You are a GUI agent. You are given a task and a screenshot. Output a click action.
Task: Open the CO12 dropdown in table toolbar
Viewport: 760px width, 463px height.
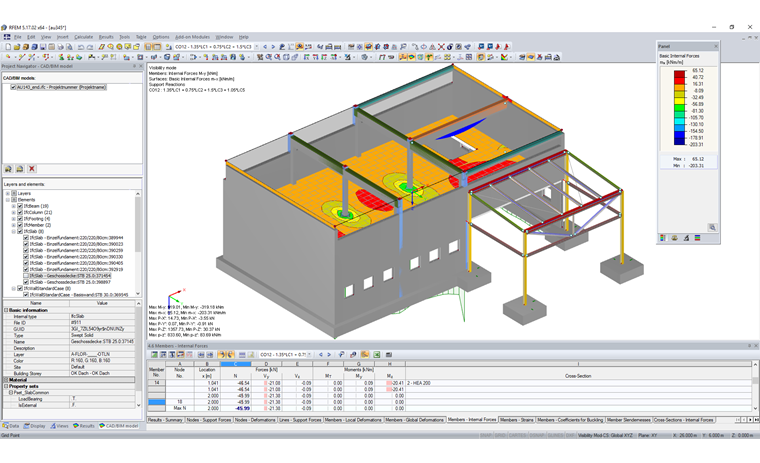[x=310, y=355]
